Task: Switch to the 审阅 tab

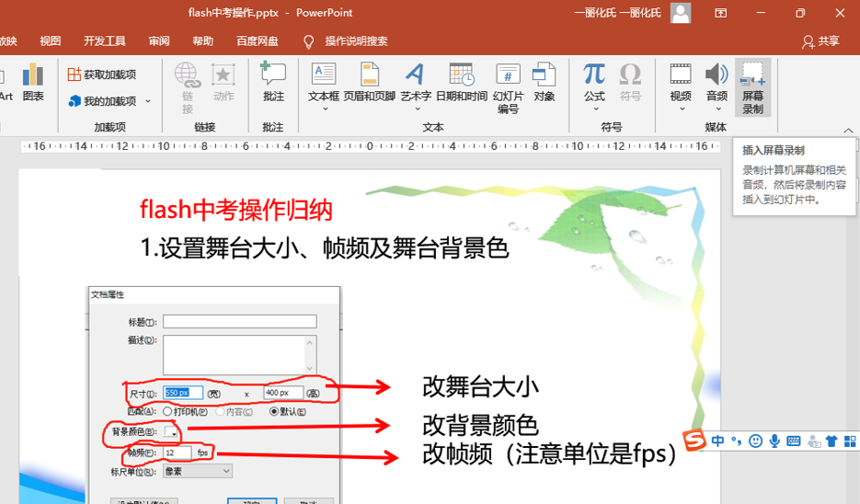Action: point(159,41)
